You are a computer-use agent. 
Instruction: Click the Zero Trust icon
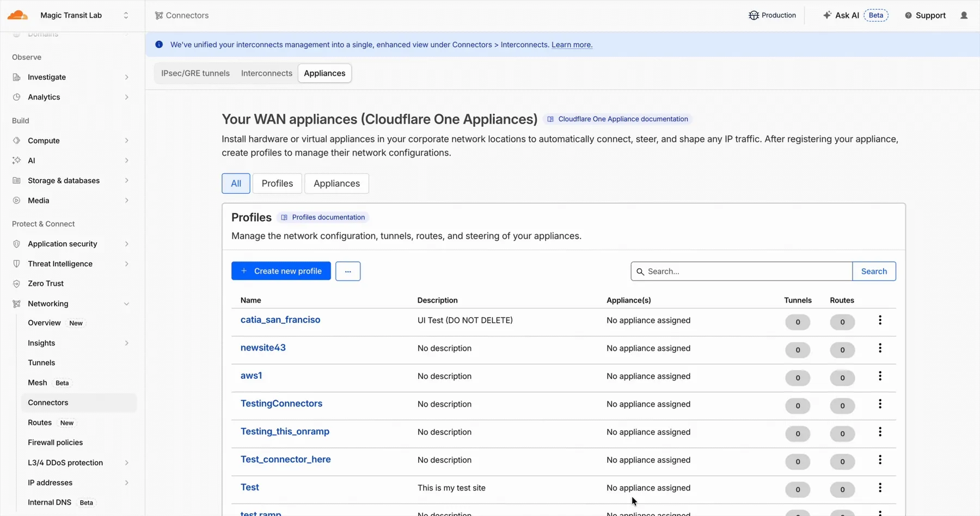16,284
